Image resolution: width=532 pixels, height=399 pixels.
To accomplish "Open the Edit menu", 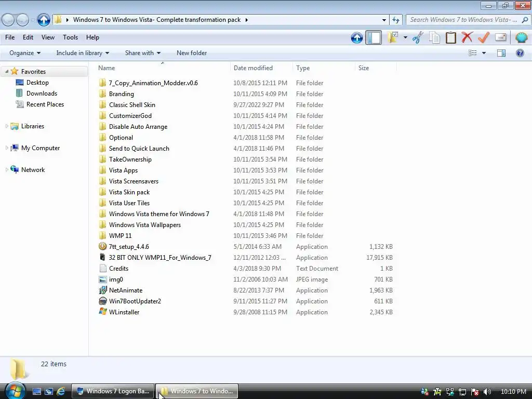I will [x=28, y=37].
